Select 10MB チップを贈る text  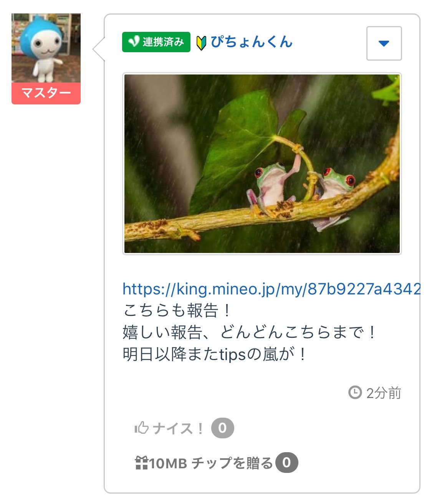click(211, 463)
